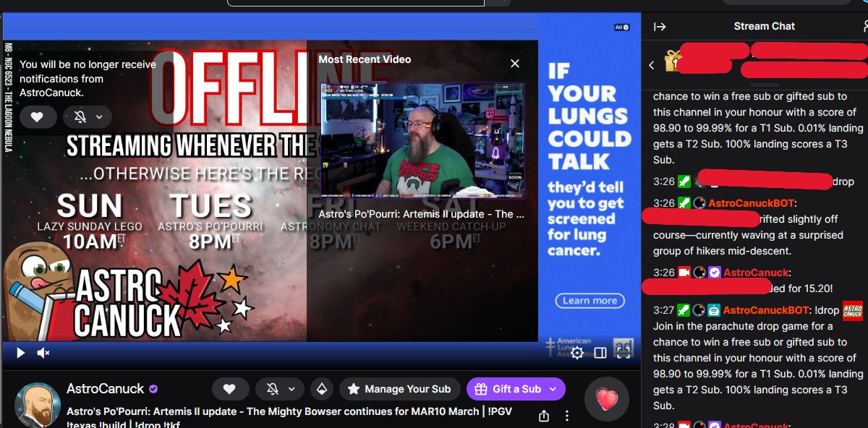Click Manage Your Sub
Screen dimensions: 868x428
(399, 389)
